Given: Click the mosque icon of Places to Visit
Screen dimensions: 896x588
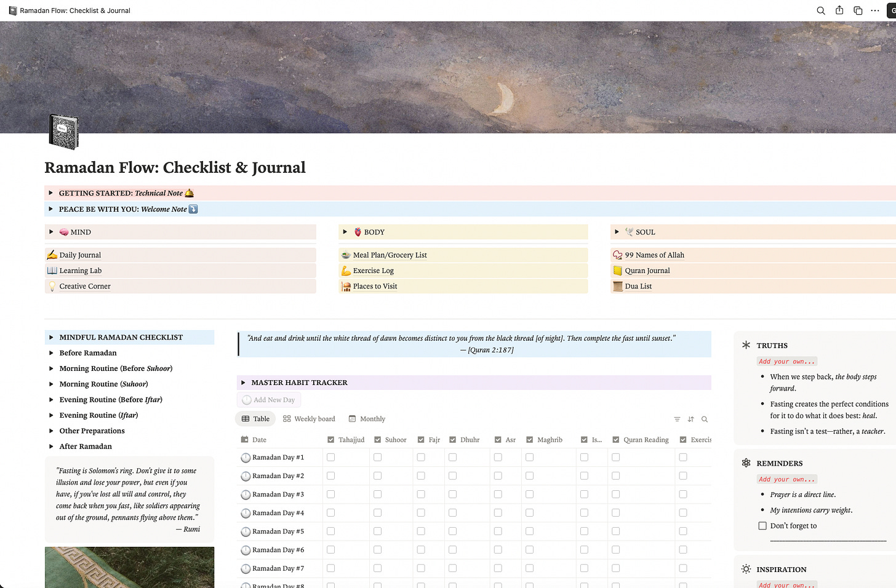Looking at the screenshot, I should [346, 286].
